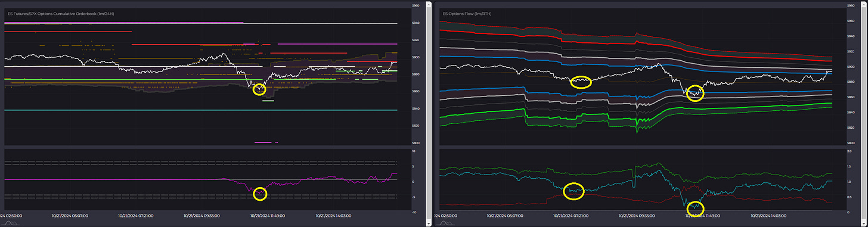868x227 pixels.
Task: Click the left yellow circle in right lower indicator
Action: tap(573, 191)
